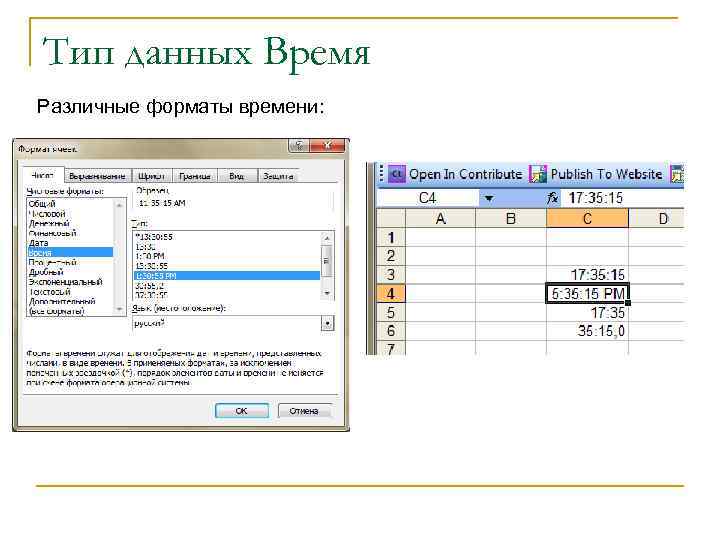
Task: Select row 5 header
Action: (391, 312)
